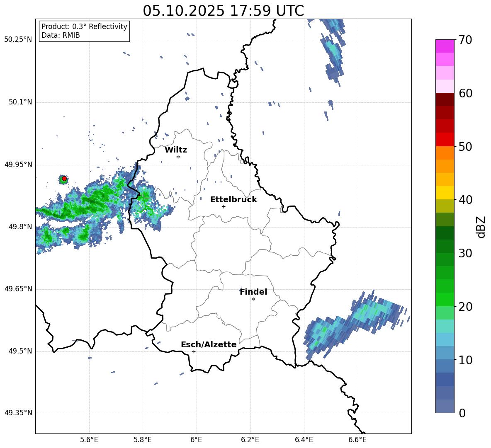The image size is (491, 448).
Task: Select the Ettelbruck city label
Action: (x=233, y=200)
